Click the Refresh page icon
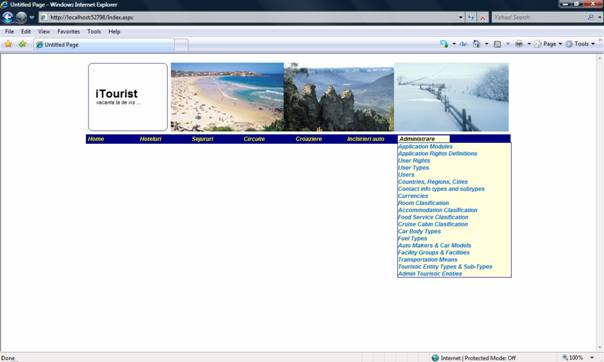 (x=471, y=17)
